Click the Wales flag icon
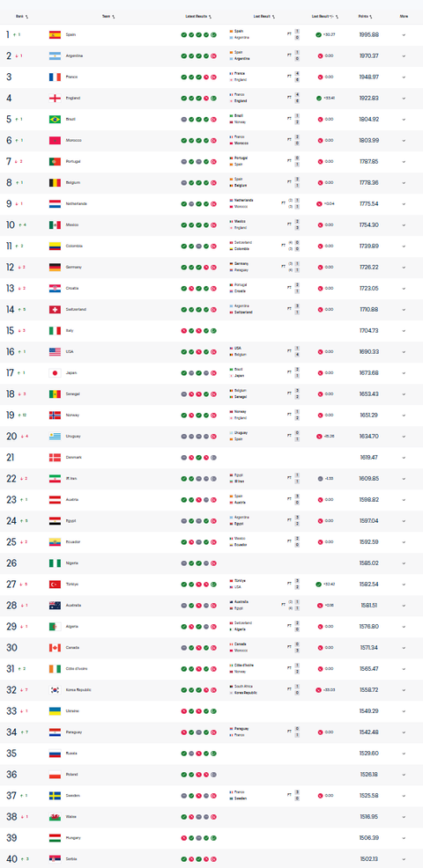Image resolution: width=423 pixels, height=868 pixels. 55,817
